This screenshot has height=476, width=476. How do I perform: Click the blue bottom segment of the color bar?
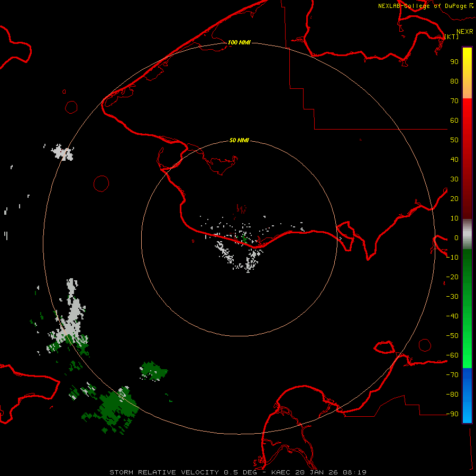pos(467,395)
